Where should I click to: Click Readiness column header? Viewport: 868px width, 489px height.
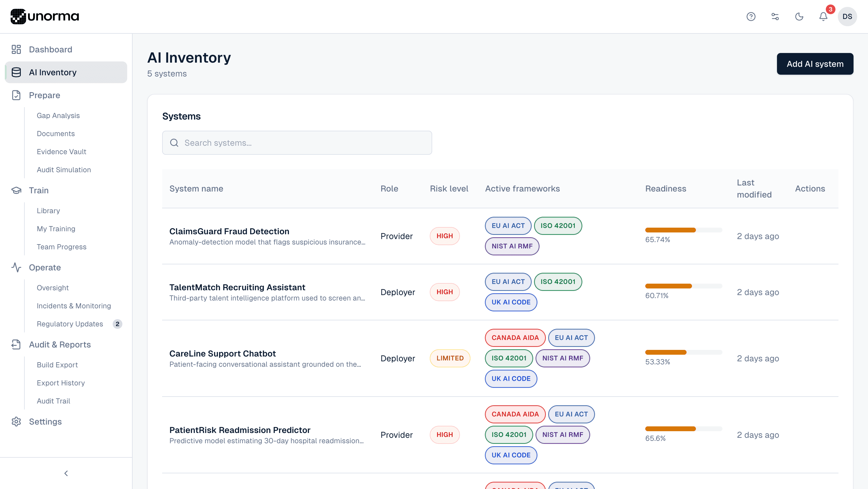point(665,189)
